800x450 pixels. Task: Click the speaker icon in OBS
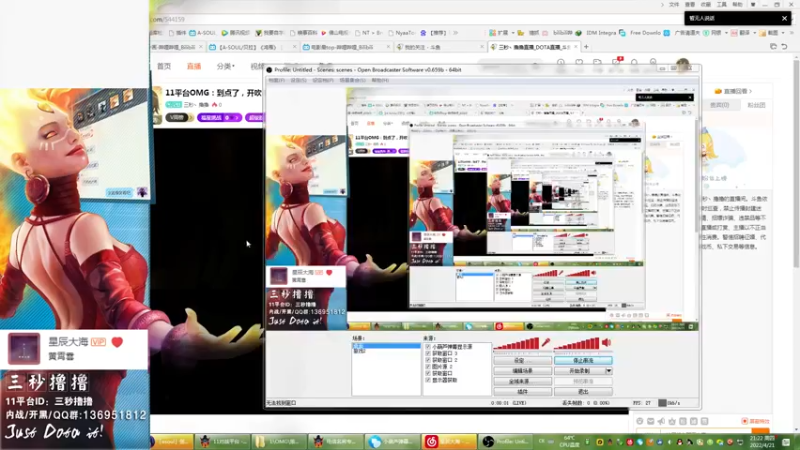pos(606,343)
